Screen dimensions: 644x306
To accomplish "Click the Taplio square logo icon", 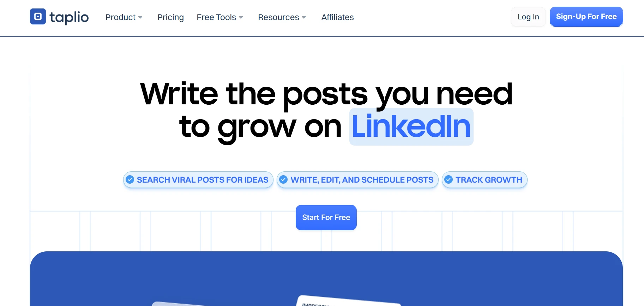I will (38, 17).
